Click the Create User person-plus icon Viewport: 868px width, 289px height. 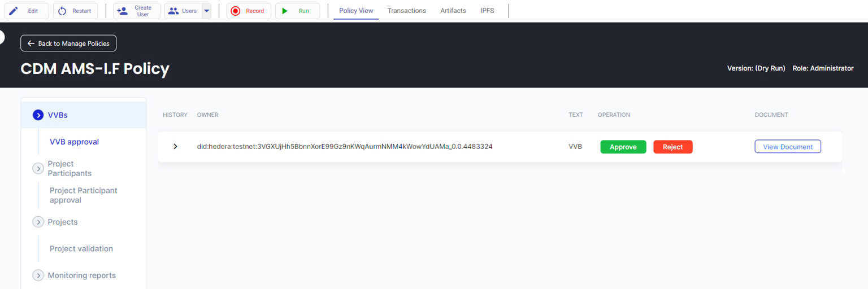click(x=122, y=11)
